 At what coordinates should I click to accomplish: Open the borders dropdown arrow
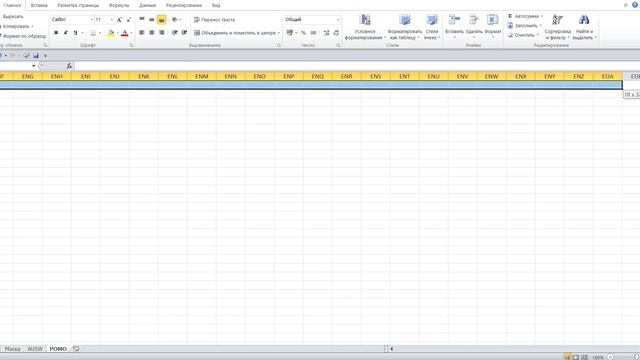[100, 33]
